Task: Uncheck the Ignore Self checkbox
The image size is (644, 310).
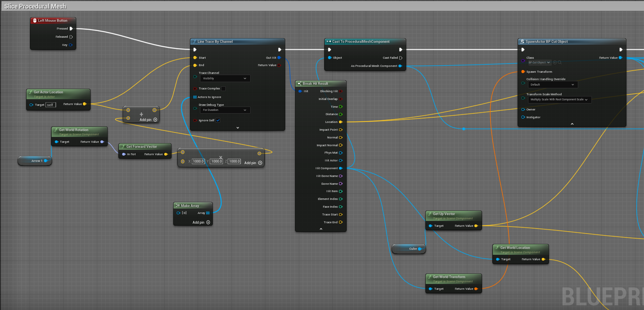Action: [x=218, y=120]
